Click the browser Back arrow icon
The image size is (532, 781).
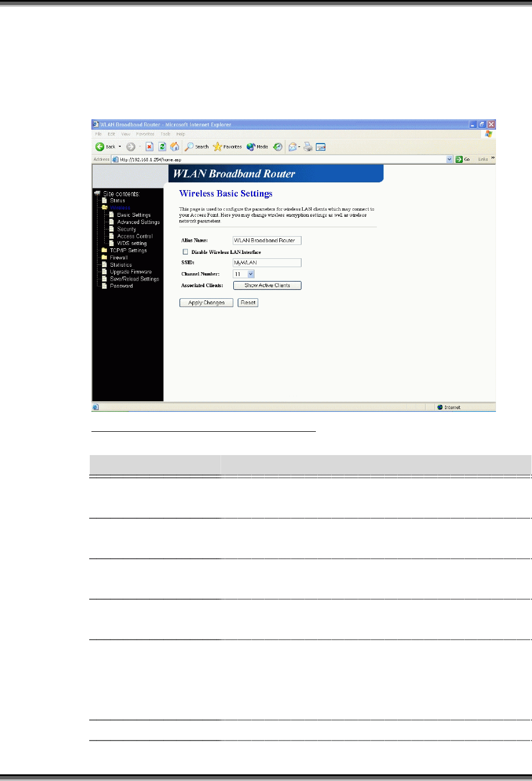100,147
